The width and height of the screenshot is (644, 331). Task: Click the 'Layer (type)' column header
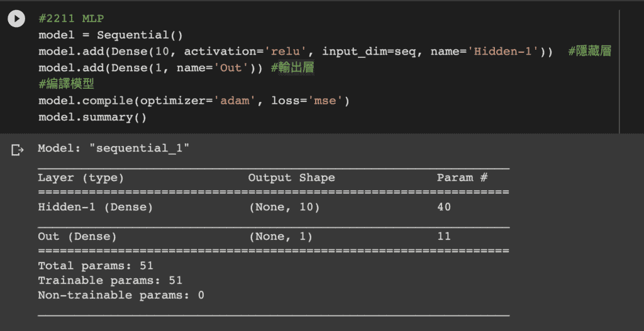click(81, 178)
